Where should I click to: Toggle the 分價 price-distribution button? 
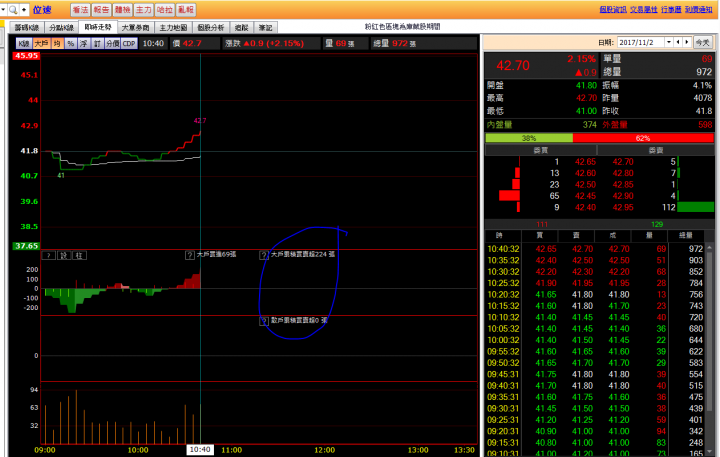point(112,44)
